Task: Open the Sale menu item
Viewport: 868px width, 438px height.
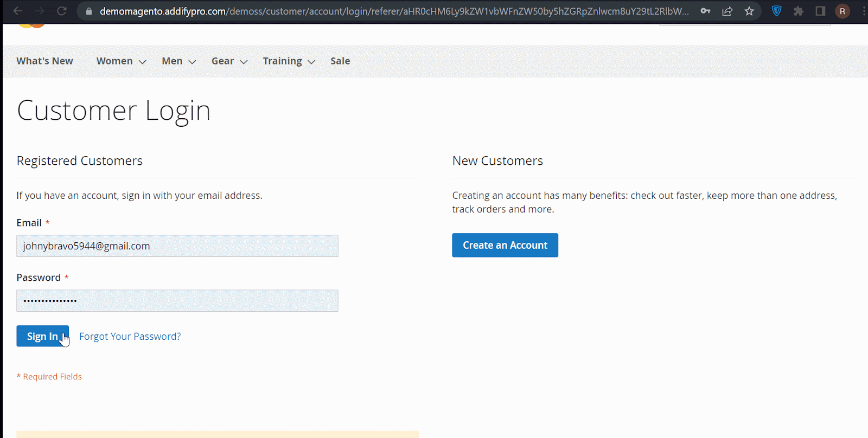Action: [x=340, y=61]
